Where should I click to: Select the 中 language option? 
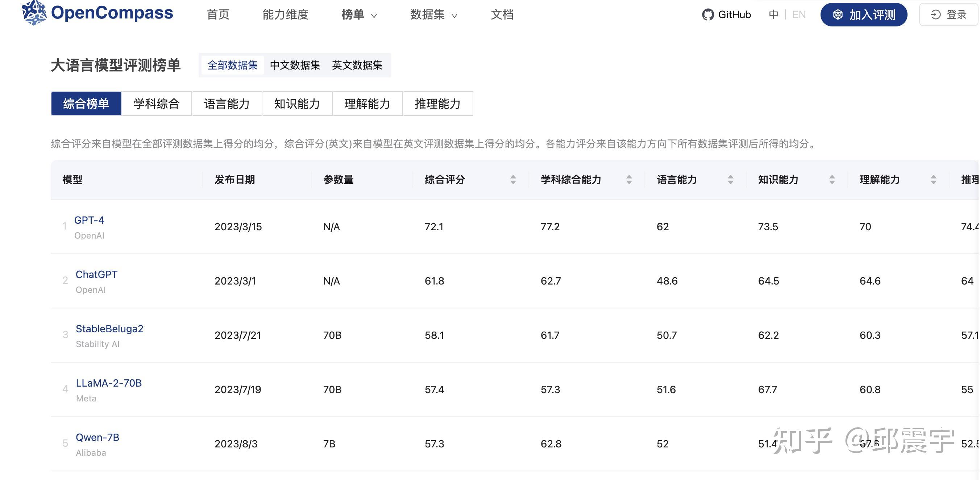[x=773, y=14]
